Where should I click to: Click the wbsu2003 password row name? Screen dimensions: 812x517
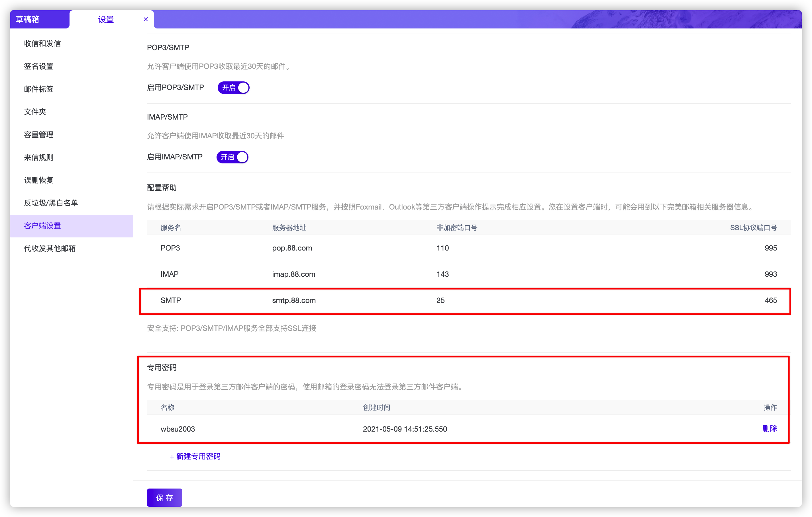click(178, 429)
